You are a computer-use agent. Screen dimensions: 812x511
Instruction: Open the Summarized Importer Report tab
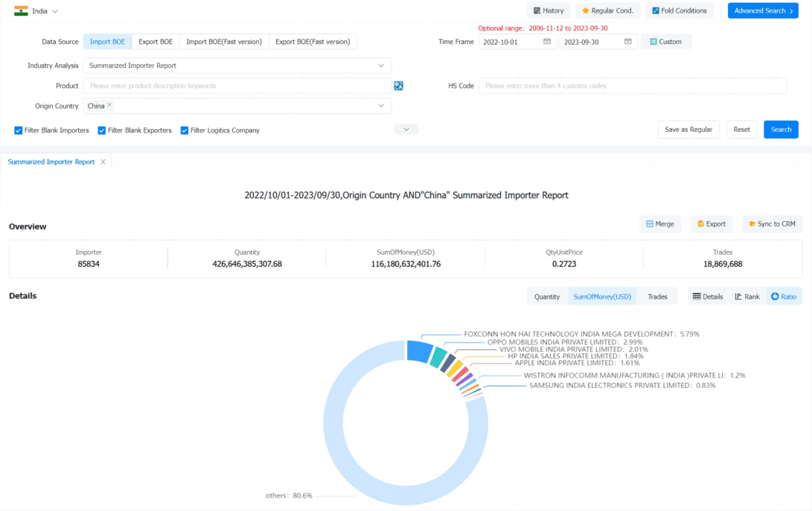[x=51, y=162]
